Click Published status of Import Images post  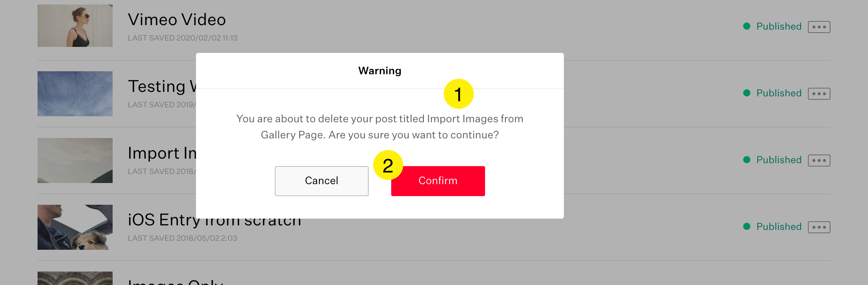tap(778, 160)
